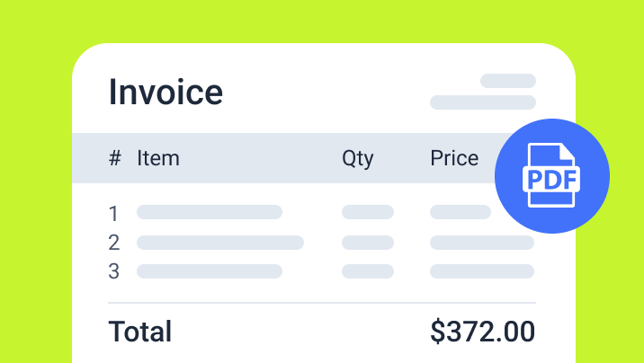Click the item placeholder in row 2

220,243
